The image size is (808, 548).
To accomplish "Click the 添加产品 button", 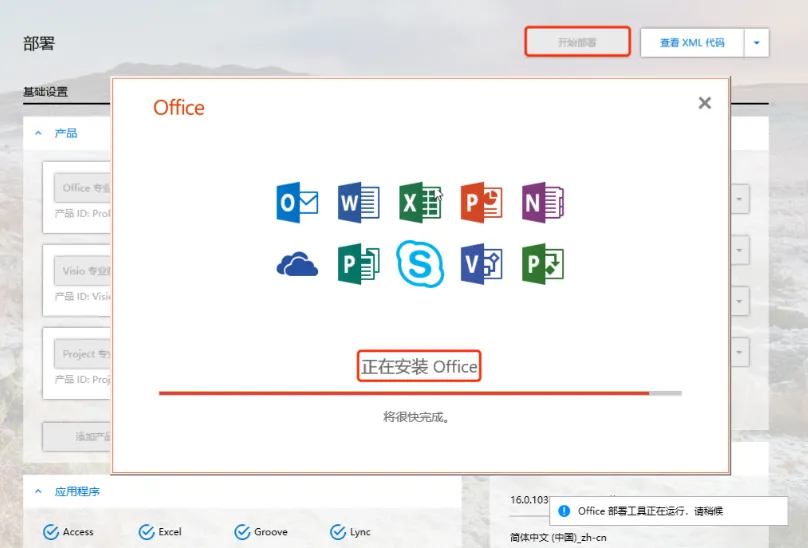I will (x=77, y=437).
